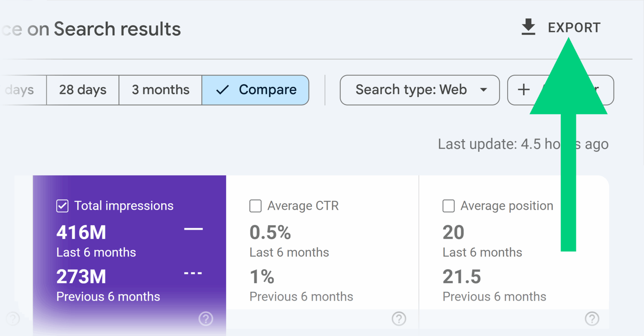Open the Search type: Web dropdown
Image resolution: width=644 pixels, height=336 pixels.
click(x=419, y=90)
